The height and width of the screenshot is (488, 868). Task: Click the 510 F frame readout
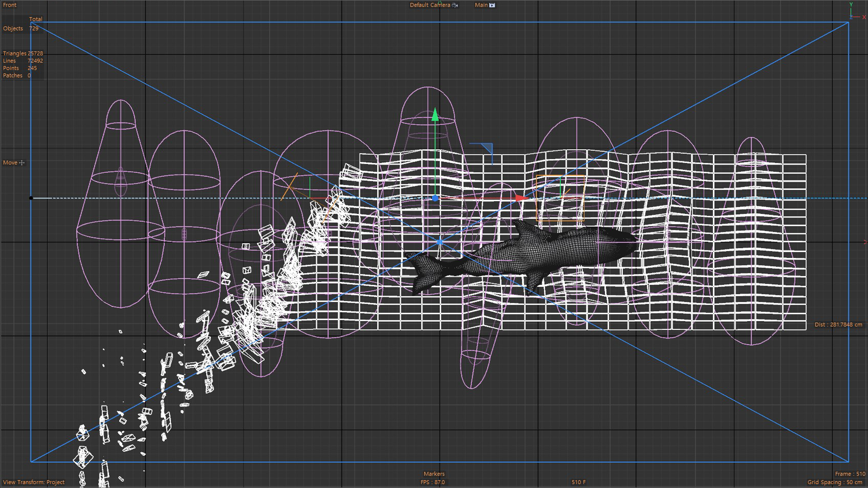tap(578, 482)
